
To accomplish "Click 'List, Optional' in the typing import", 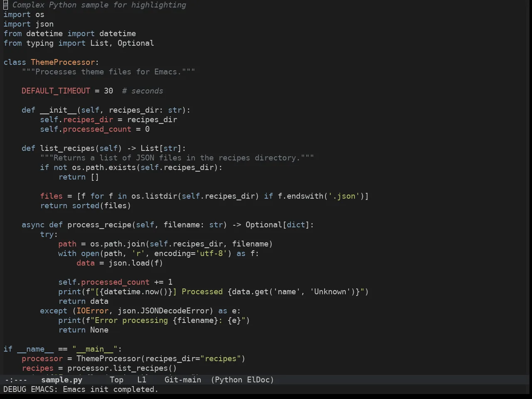I will pos(122,43).
